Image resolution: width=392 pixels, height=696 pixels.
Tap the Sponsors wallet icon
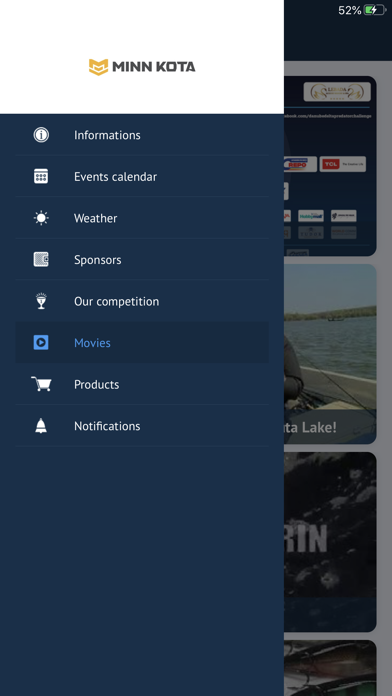[x=41, y=259]
